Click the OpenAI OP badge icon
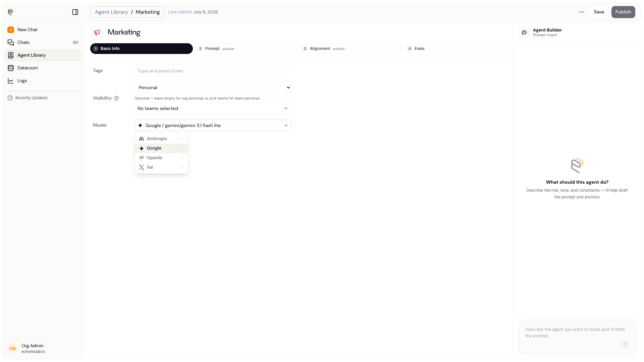 coord(142,158)
